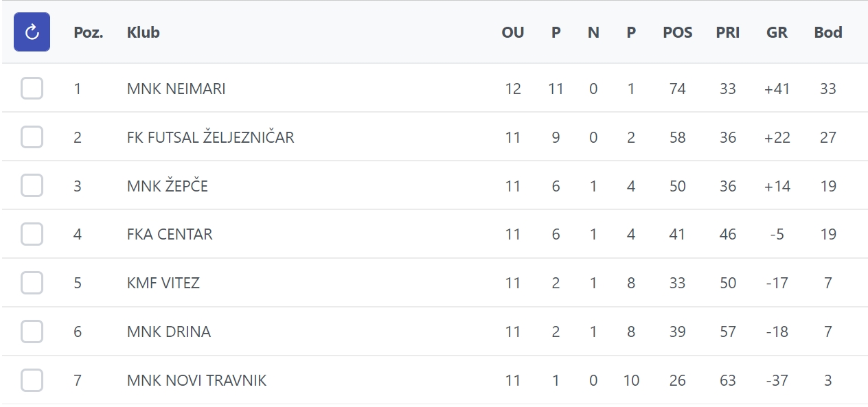Click the FK FUTSAL ŽELJEZNIČAR club name
Viewport: 868px width, 407px height.
coord(211,137)
